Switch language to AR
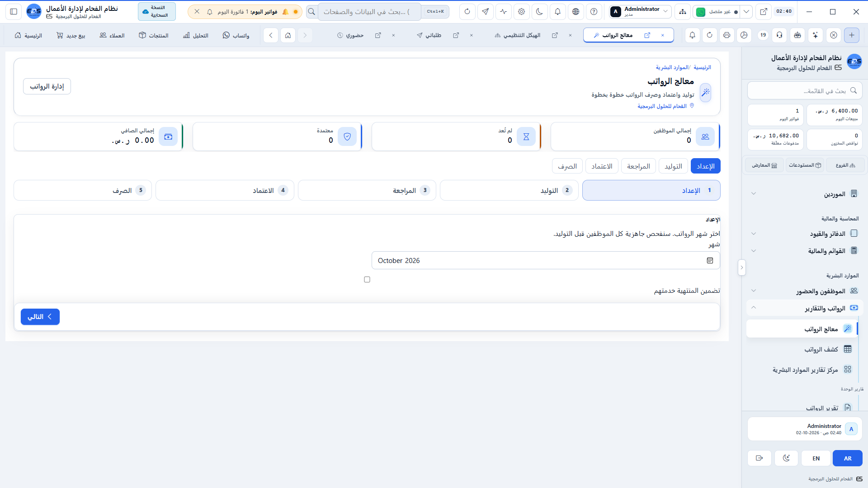The width and height of the screenshot is (868, 488). coord(848,458)
